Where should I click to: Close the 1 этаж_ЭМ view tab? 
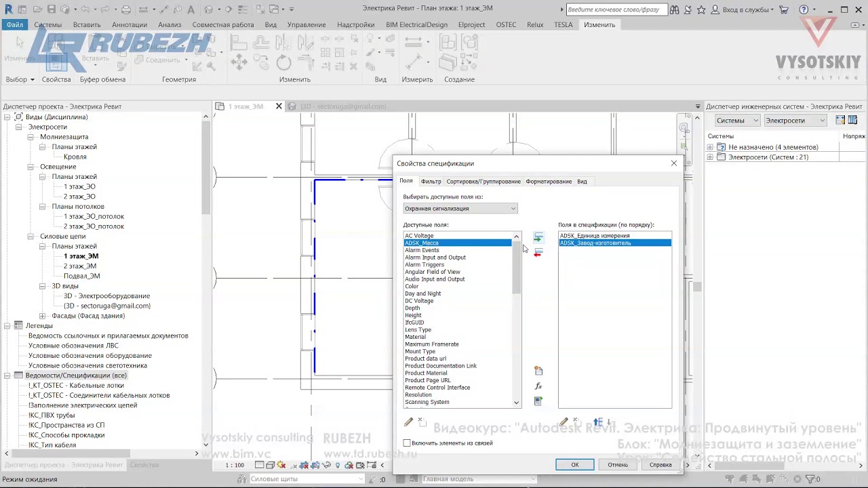coord(279,106)
